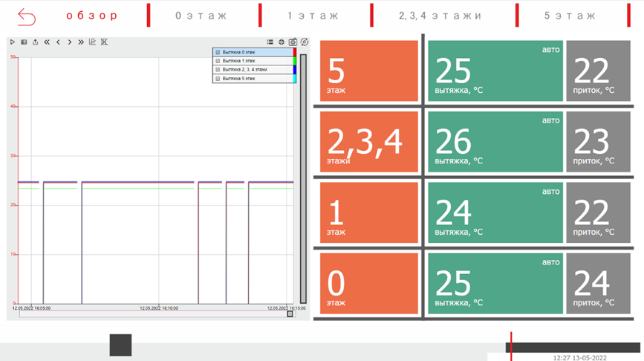Uncheck Вытяжка 5 этаж series

[x=218, y=78]
